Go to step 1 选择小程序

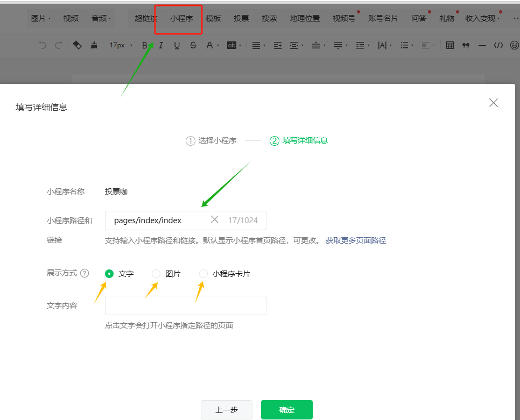coord(211,141)
